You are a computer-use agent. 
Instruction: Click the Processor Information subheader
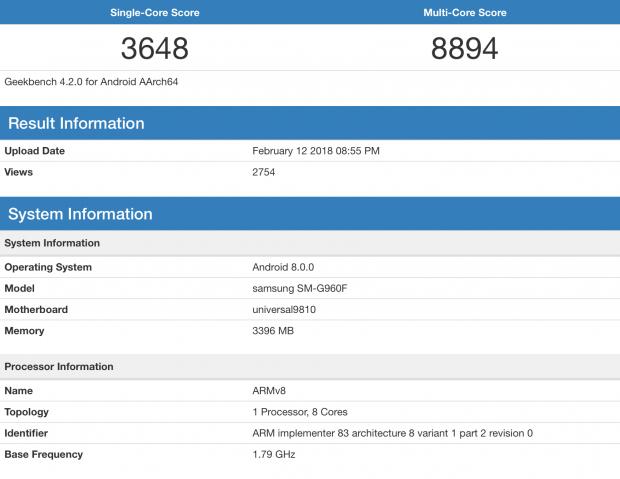pyautogui.click(x=59, y=367)
